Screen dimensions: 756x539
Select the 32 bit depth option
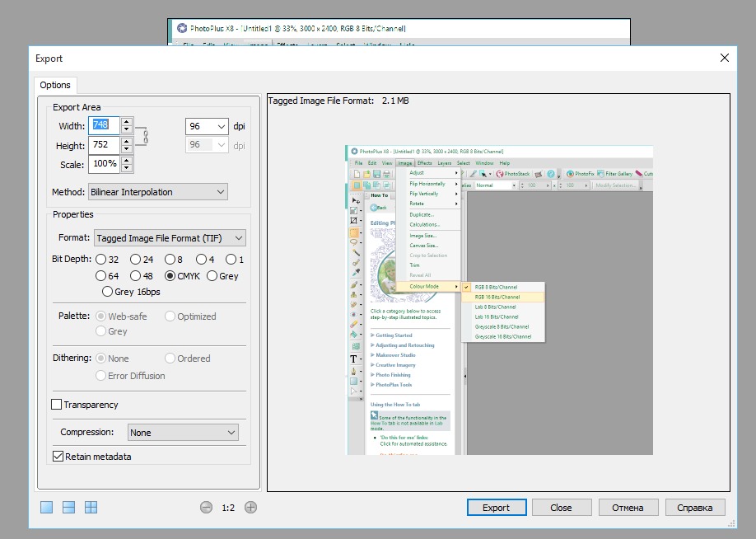[107, 260]
